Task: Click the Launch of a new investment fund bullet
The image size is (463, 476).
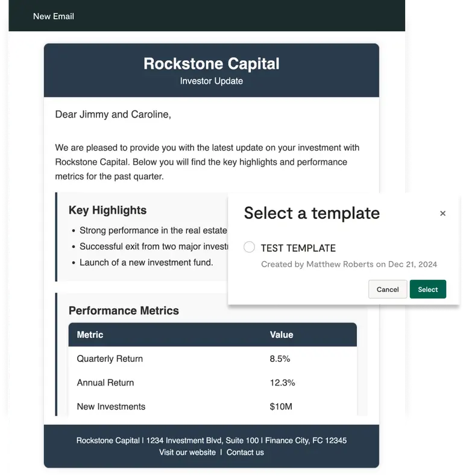Action: click(146, 262)
